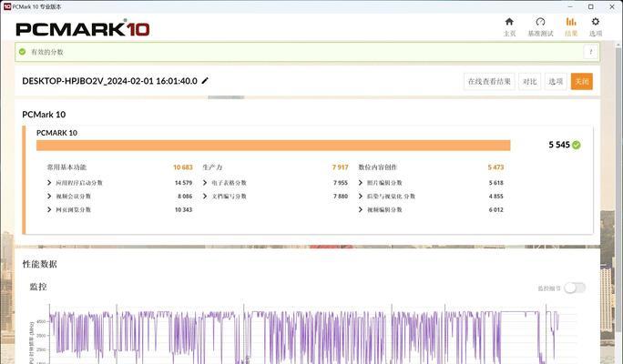This screenshot has height=364, width=623.
Task: Open the 选项 button beside compare
Action: pyautogui.click(x=556, y=81)
